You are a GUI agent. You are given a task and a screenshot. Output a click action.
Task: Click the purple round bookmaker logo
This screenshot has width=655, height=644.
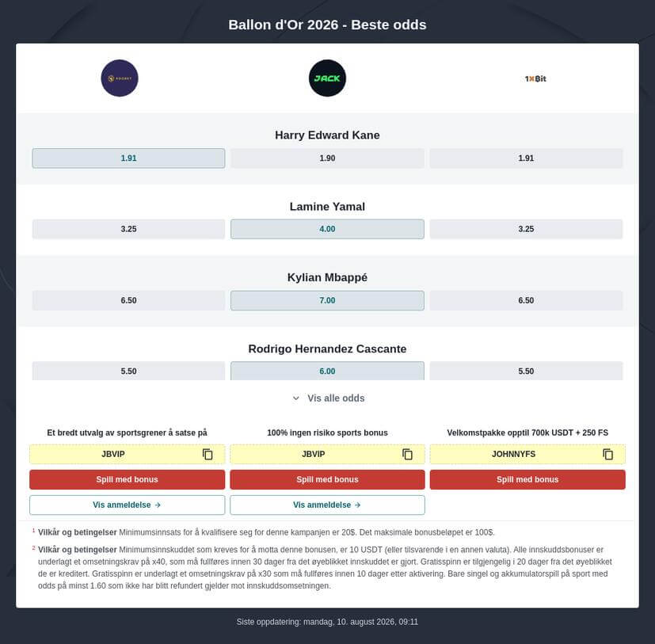(x=120, y=78)
